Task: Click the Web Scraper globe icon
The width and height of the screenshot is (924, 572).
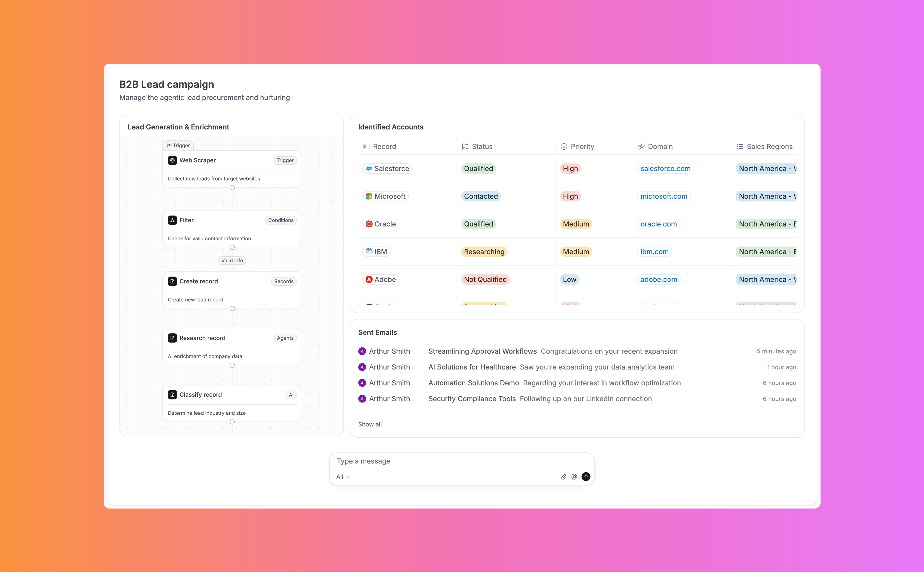Action: (172, 160)
